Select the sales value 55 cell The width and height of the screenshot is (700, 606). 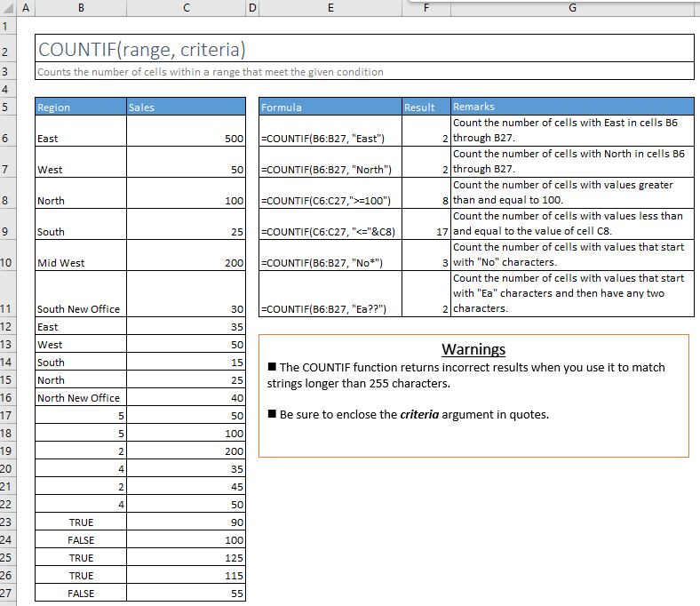tap(187, 593)
